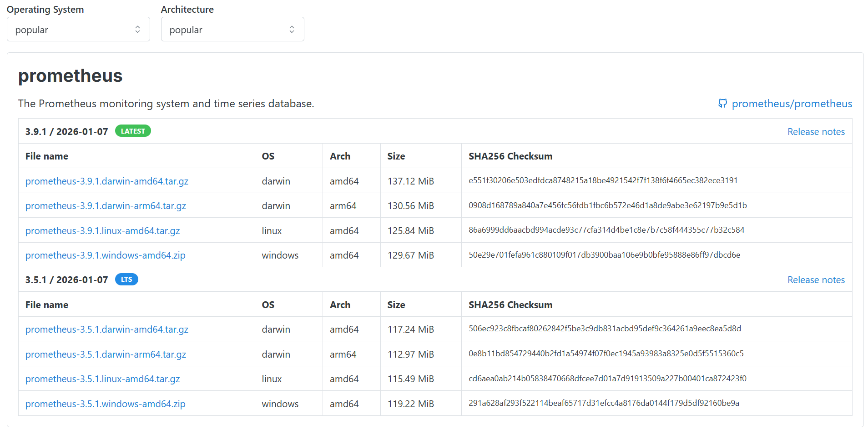
Task: Select checksum starting with 0908d168789a
Action: pos(608,205)
